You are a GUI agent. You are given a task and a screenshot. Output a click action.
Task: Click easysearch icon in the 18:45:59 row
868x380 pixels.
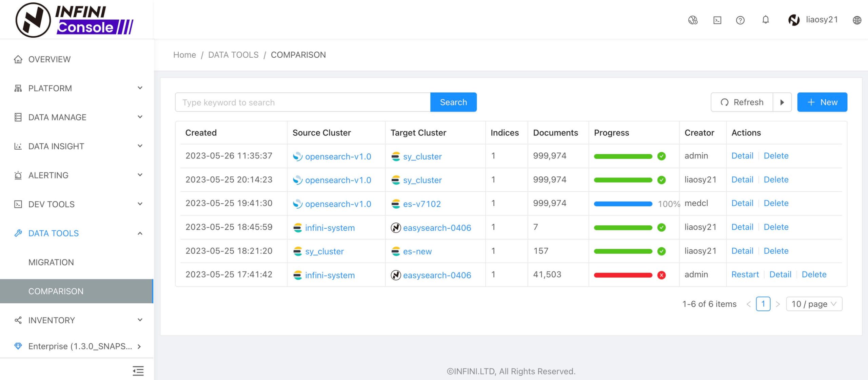pos(395,228)
